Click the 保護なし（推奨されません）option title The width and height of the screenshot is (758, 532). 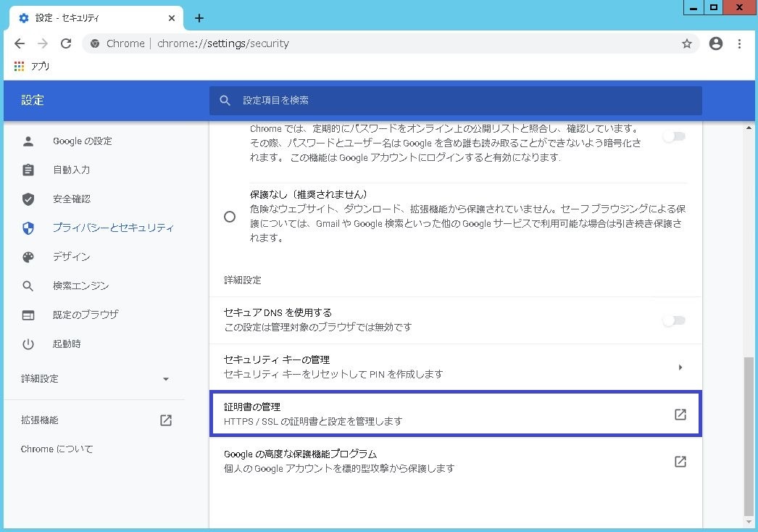pos(309,194)
